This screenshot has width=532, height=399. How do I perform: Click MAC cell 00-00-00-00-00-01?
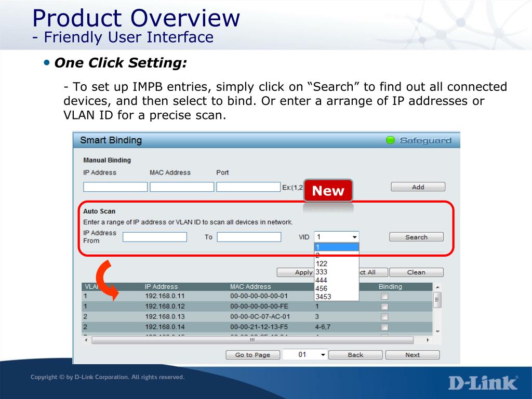coord(259,296)
